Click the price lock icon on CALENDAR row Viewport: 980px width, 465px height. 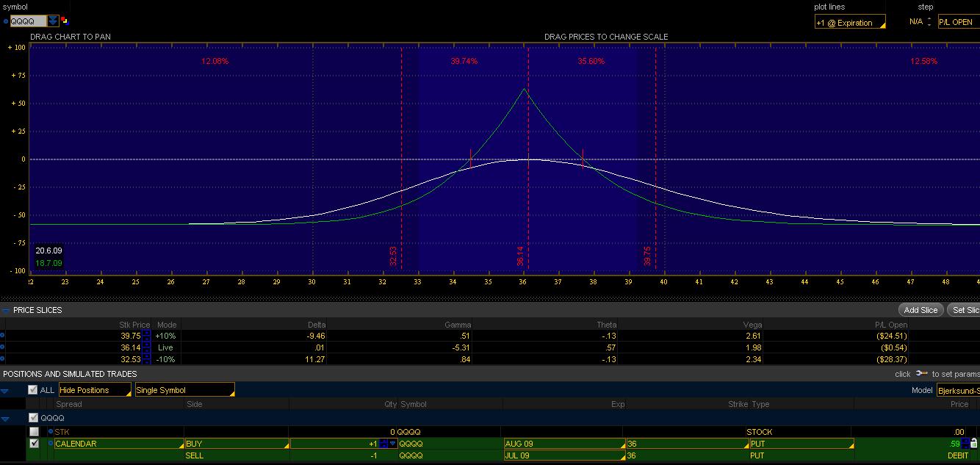pos(974,443)
